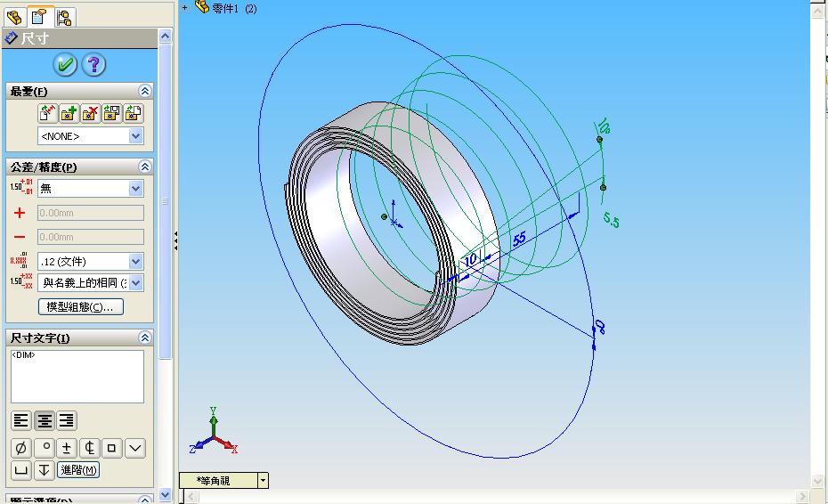Collapse the 公差/精度(P) section
This screenshot has height=504, width=828.
[145, 167]
